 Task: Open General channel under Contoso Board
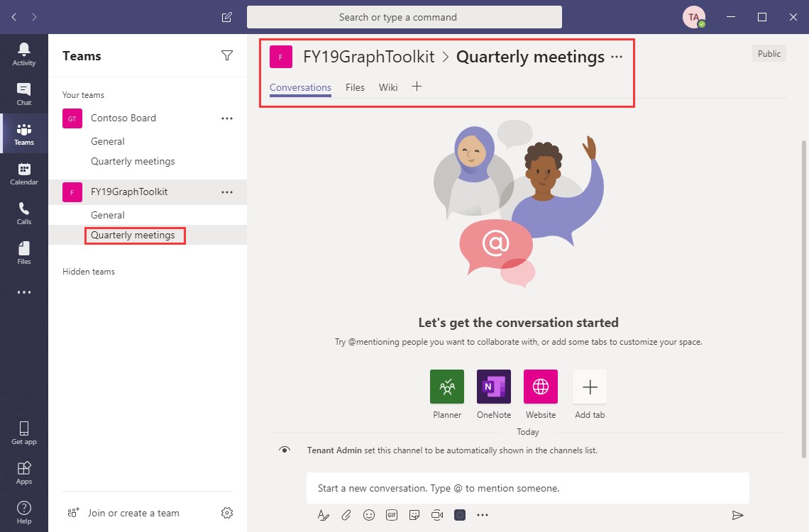click(x=107, y=141)
